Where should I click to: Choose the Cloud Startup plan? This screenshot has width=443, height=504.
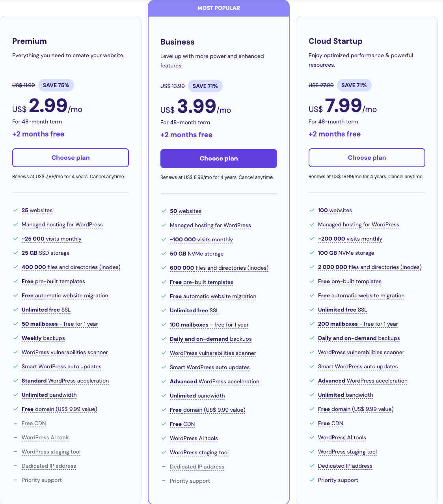(367, 158)
